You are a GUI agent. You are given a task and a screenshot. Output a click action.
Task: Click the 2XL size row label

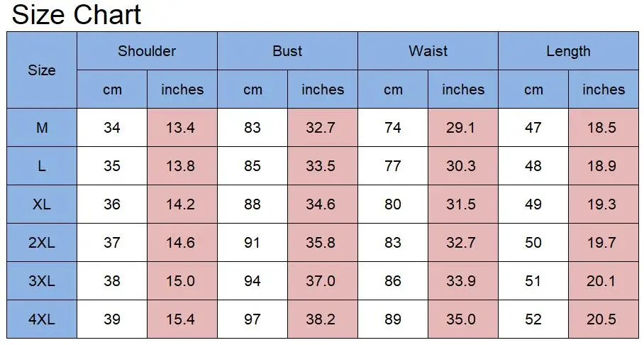(42, 243)
